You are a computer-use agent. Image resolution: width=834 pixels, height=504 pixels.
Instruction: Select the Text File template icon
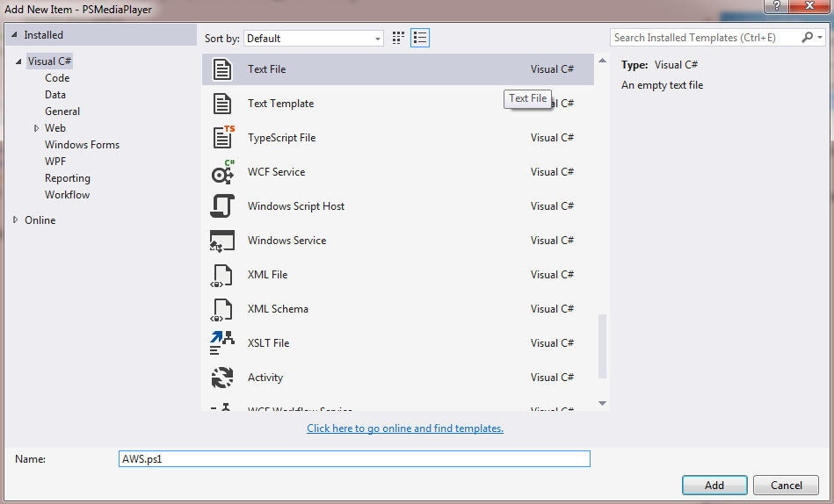click(222, 69)
